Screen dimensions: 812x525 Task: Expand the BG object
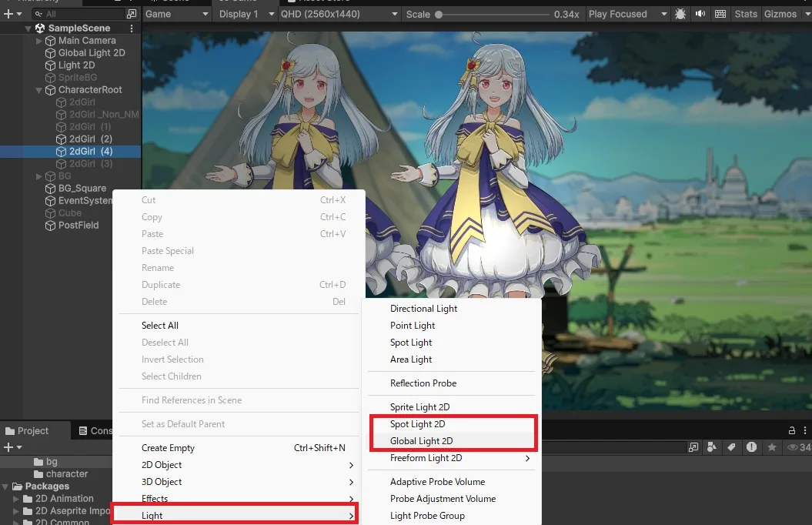pyautogui.click(x=38, y=176)
